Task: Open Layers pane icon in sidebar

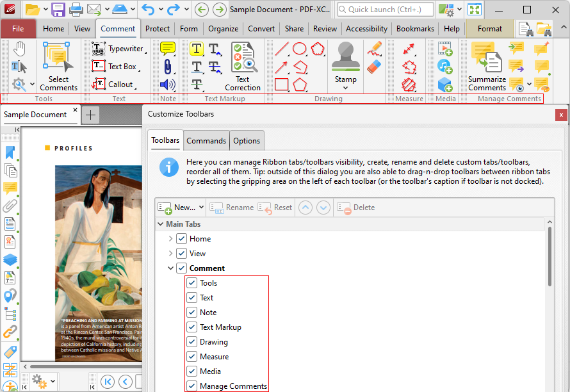Action: pos(10,259)
